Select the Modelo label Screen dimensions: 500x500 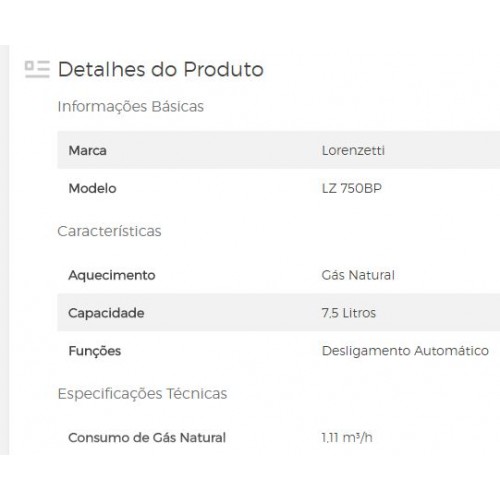pyautogui.click(x=92, y=188)
